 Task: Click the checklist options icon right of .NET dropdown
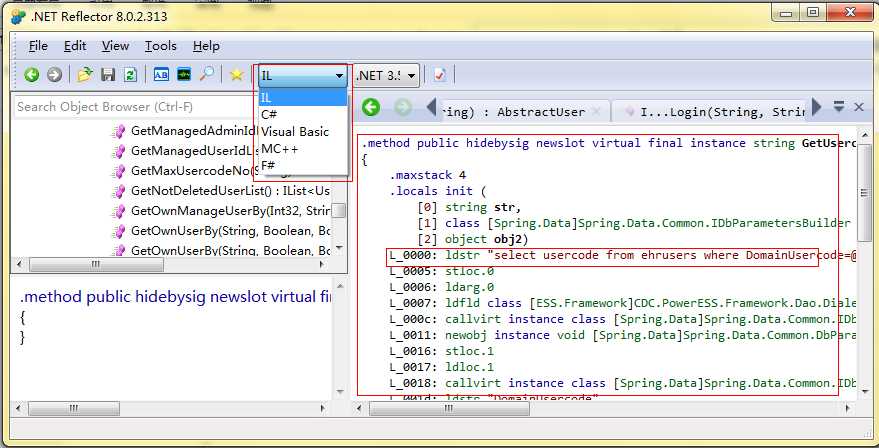(439, 75)
